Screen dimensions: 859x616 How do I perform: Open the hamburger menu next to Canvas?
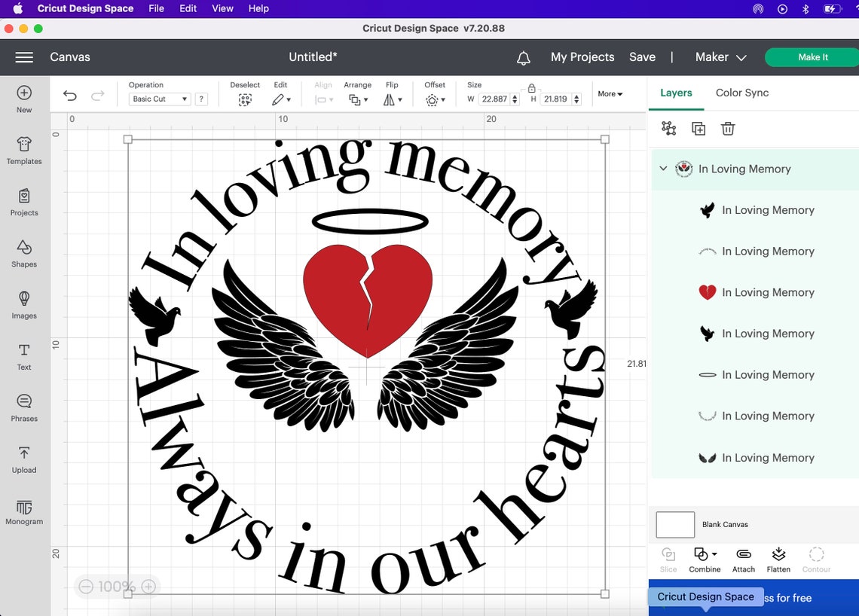coord(23,56)
